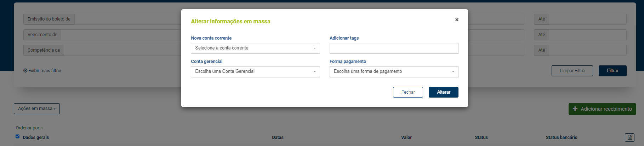This screenshot has width=644, height=146.
Task: Expand the Ordenar por sorting menu
Action: (29, 128)
